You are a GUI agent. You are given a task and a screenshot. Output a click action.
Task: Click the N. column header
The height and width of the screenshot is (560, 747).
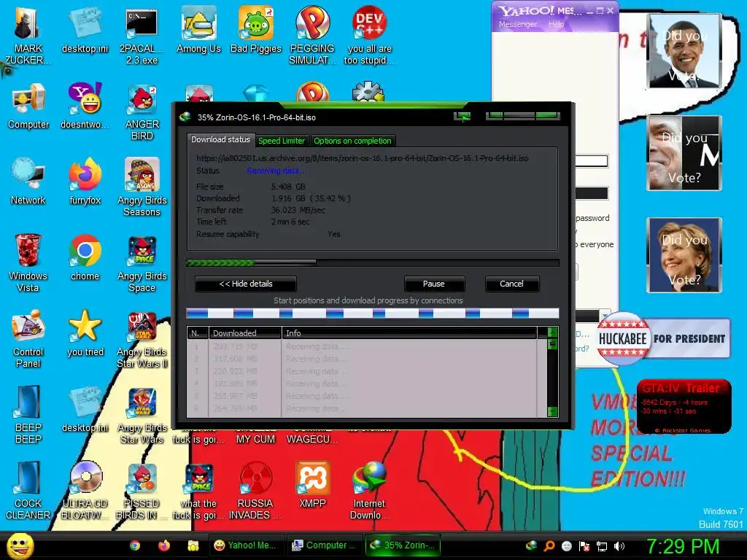pyautogui.click(x=197, y=333)
